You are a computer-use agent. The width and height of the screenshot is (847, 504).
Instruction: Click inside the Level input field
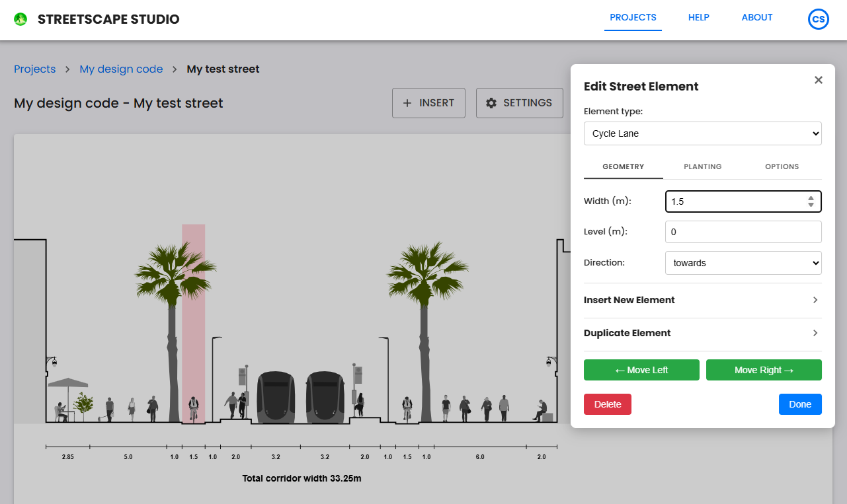pyautogui.click(x=743, y=231)
